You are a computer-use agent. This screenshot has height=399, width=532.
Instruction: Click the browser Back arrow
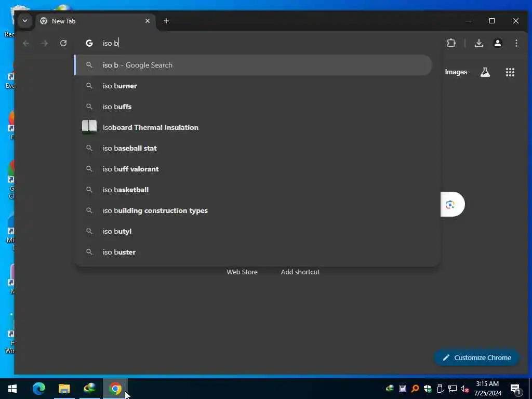click(x=26, y=43)
